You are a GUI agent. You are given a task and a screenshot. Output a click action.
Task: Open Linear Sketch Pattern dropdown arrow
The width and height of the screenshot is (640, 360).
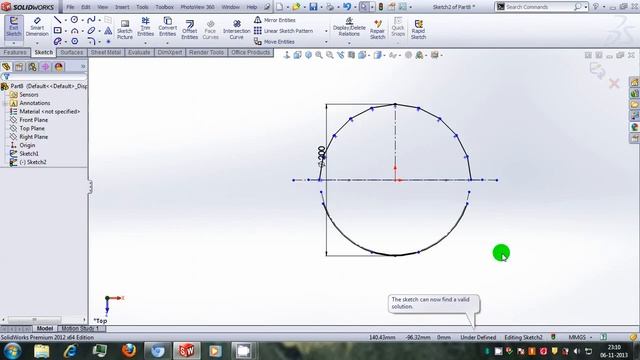point(326,31)
